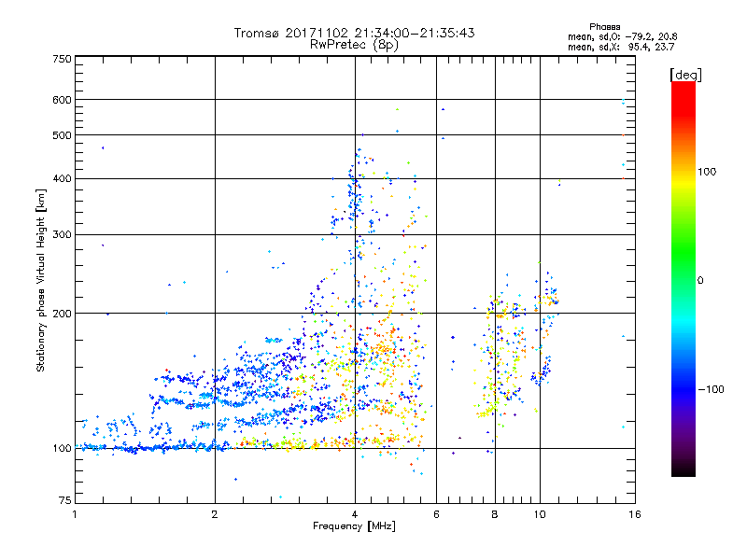The image size is (747, 560).
Task: Click the colorbar '-100' tick label
Action: click(711, 389)
